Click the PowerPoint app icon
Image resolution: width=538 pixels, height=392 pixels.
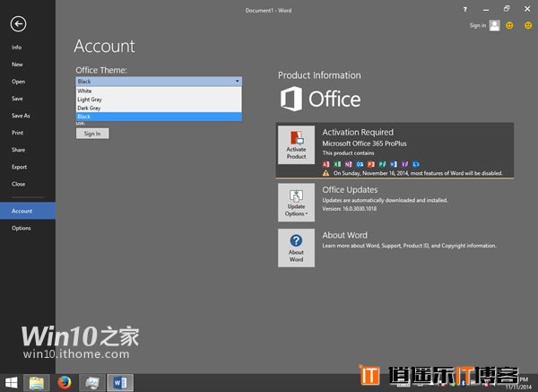click(371, 164)
